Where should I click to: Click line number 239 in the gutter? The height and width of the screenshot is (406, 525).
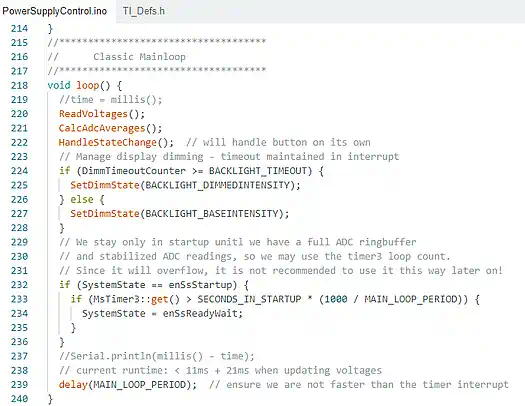[x=19, y=385]
